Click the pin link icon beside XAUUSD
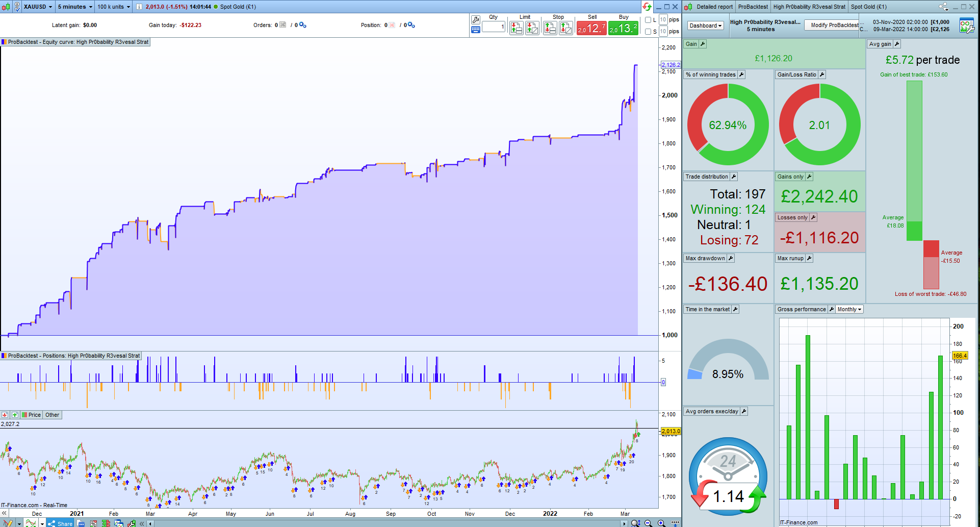Screen dimensions: 980x527 point(17,7)
